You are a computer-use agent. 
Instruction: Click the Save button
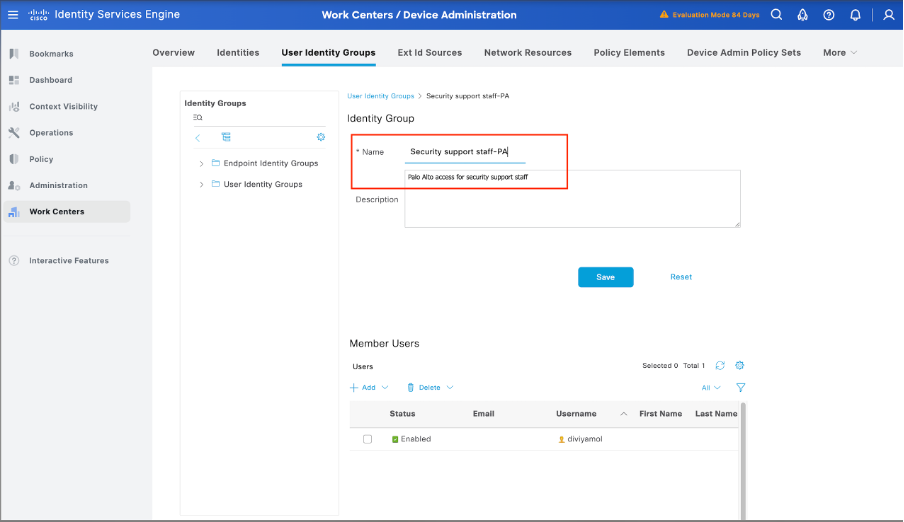[605, 277]
